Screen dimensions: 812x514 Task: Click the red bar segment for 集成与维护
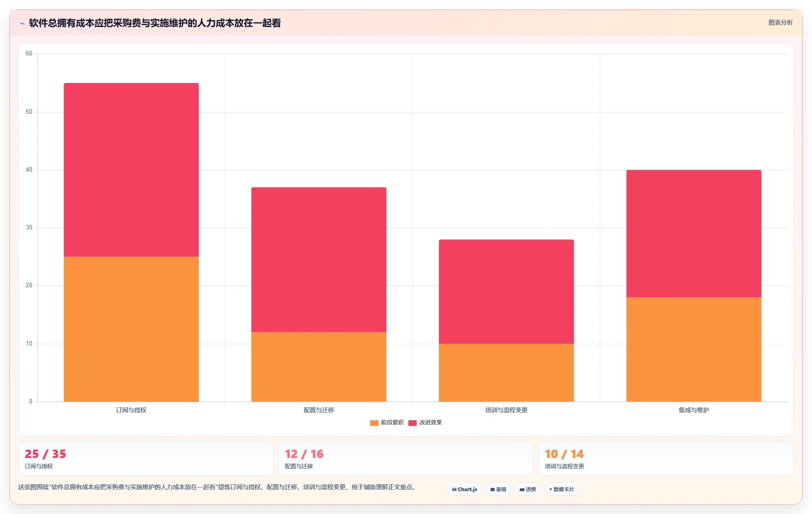(x=694, y=234)
